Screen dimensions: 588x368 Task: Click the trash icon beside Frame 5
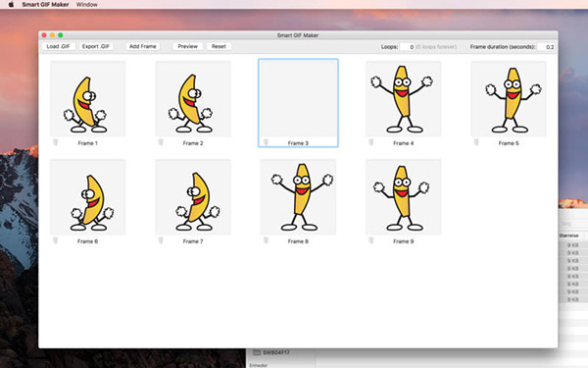click(x=476, y=142)
